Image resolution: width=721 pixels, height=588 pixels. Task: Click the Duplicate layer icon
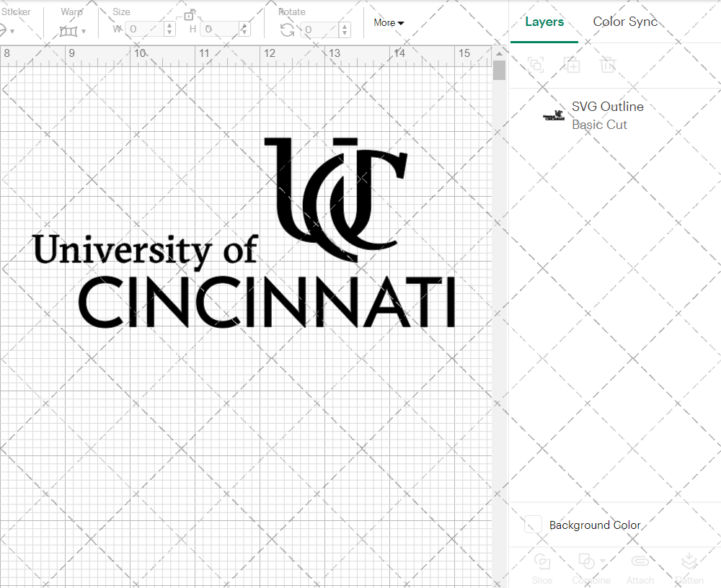(572, 65)
